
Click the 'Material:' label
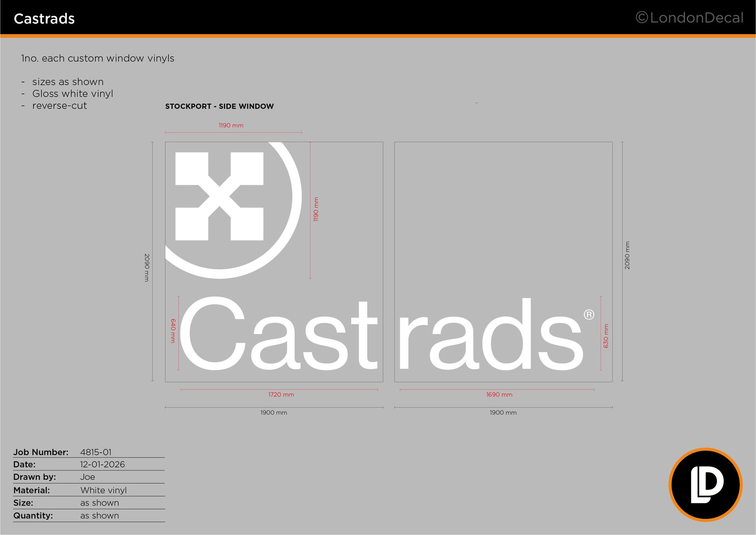[x=31, y=490]
